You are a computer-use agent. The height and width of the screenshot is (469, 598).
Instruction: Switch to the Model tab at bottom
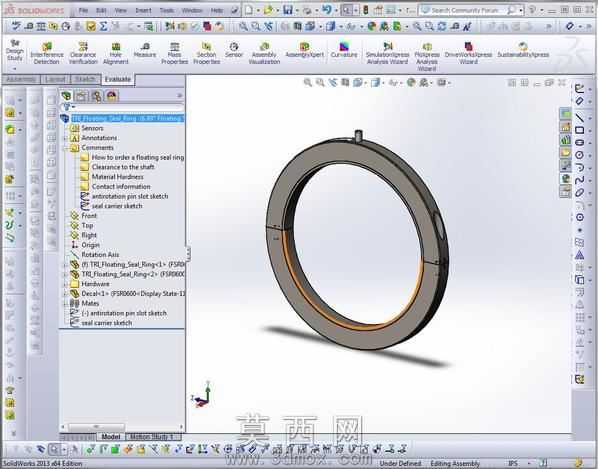click(x=111, y=437)
